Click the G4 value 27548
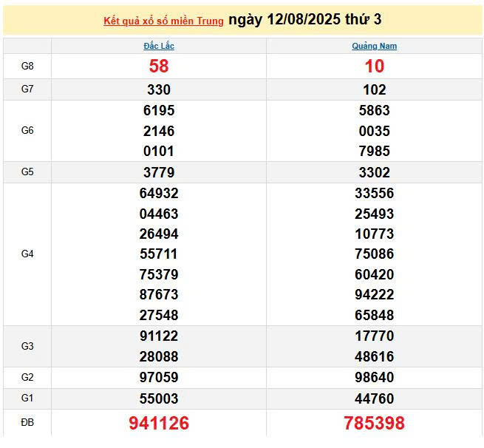This screenshot has height=448, width=484. pyautogui.click(x=159, y=316)
